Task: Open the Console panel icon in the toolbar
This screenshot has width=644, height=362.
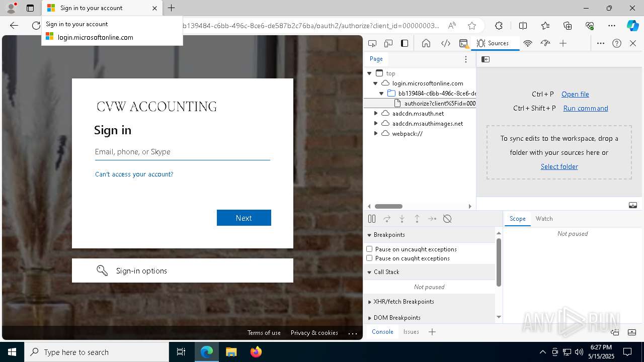Action: pos(464,43)
